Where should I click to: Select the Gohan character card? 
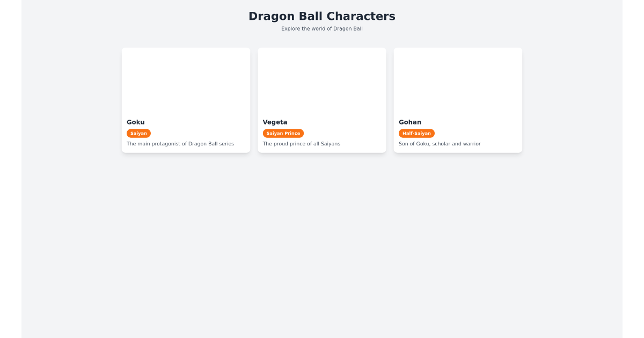458,100
